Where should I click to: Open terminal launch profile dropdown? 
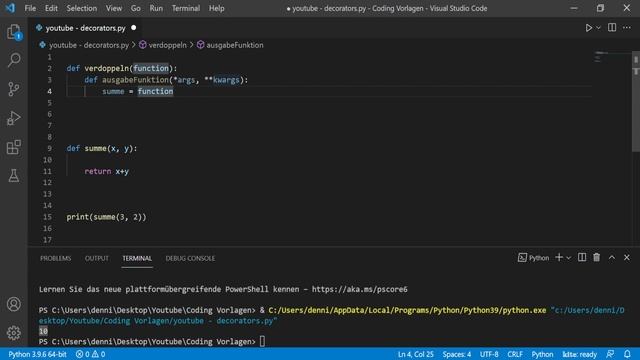tap(569, 258)
